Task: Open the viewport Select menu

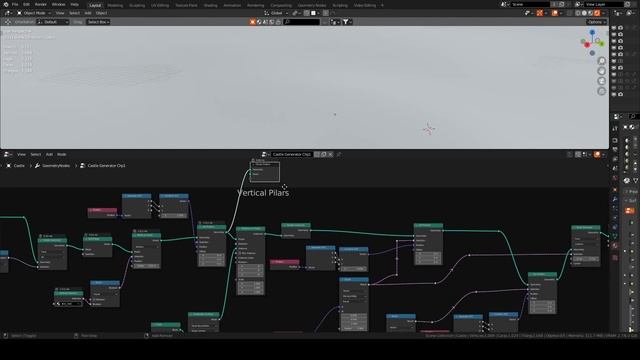Action: [x=74, y=13]
